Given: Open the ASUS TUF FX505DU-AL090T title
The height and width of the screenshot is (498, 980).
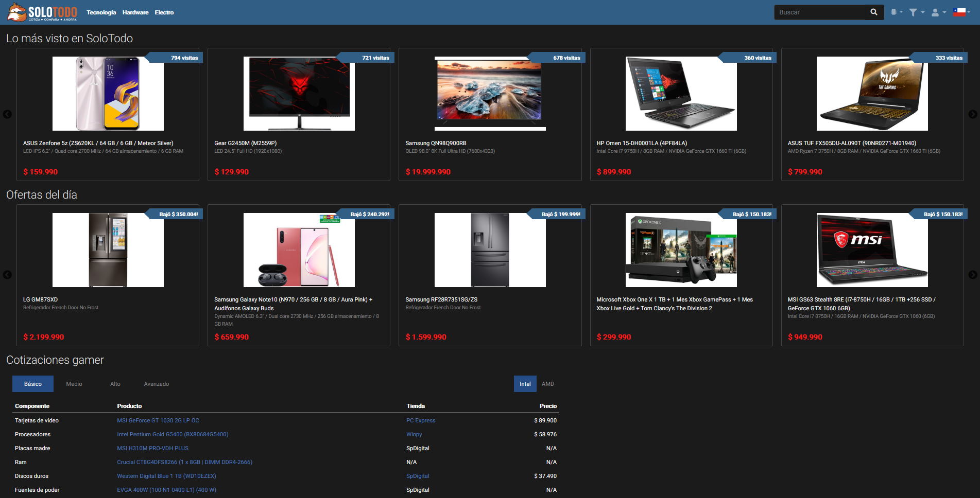Looking at the screenshot, I should [x=852, y=143].
